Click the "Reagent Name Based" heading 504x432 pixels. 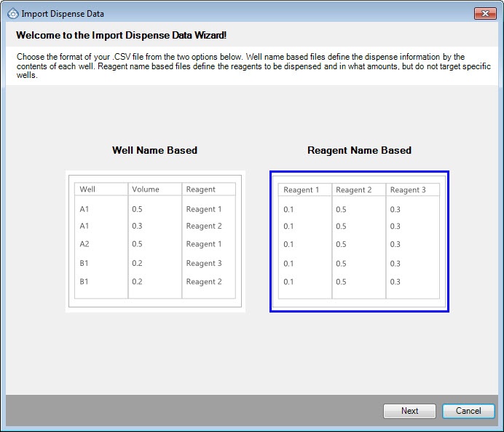pyautogui.click(x=359, y=151)
